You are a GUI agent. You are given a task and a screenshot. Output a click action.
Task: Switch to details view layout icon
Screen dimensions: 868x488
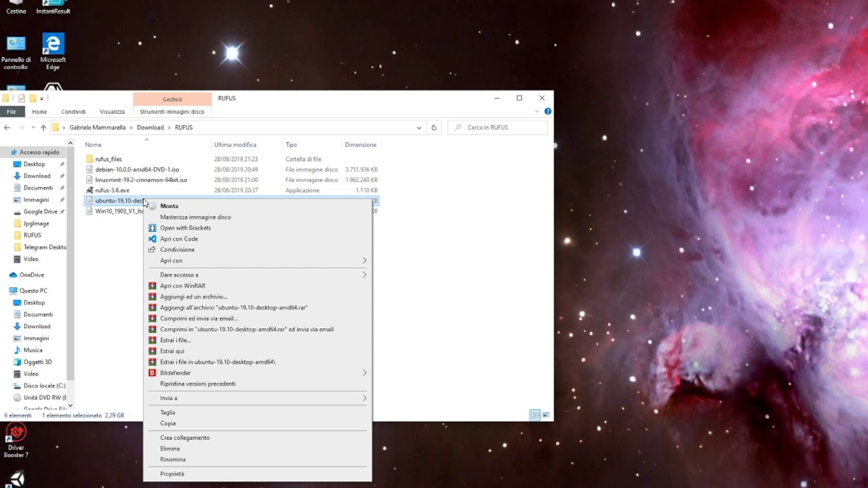click(x=535, y=415)
